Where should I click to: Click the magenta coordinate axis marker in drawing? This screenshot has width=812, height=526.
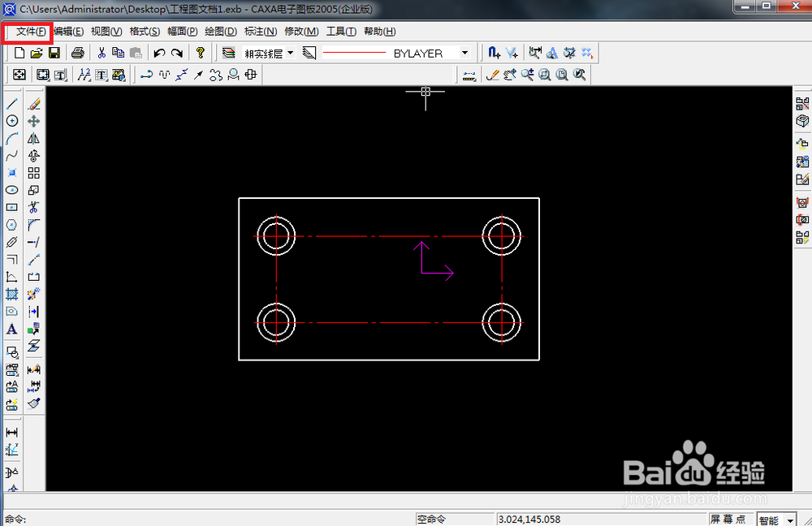coord(434,261)
